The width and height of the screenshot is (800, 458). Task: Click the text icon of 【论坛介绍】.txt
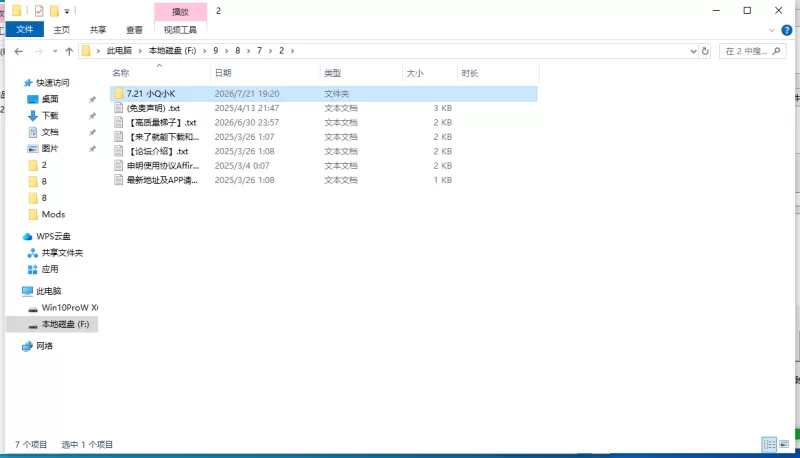pyautogui.click(x=118, y=151)
